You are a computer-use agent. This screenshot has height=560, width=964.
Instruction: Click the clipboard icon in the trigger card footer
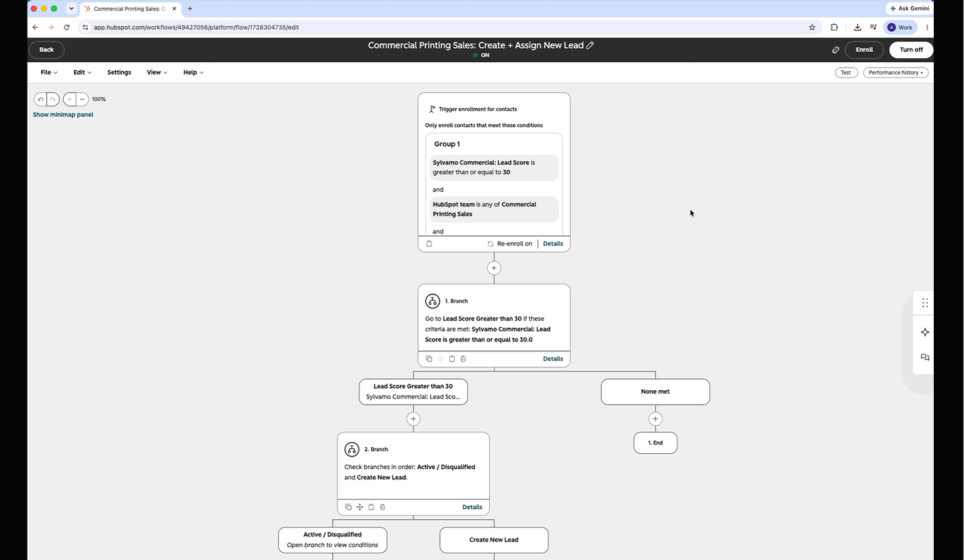pos(430,244)
